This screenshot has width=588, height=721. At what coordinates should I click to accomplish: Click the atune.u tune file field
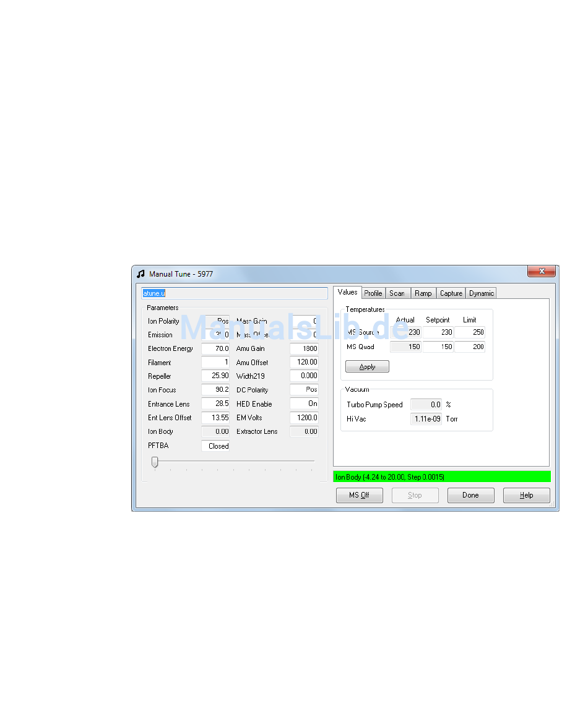point(235,293)
